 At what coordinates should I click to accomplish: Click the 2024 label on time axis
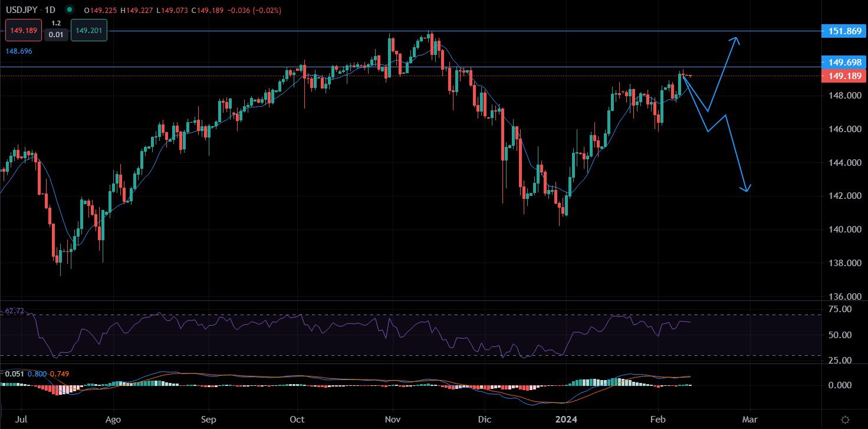coord(565,420)
